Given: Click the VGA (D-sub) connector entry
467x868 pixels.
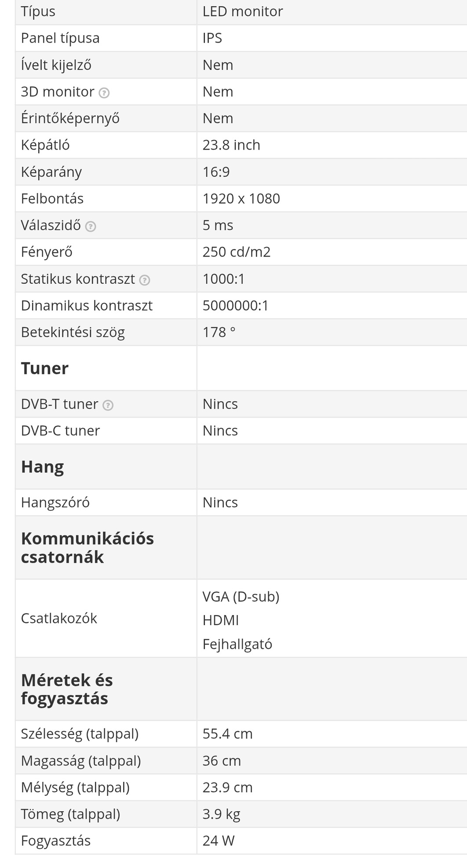Looking at the screenshot, I should coord(241,597).
